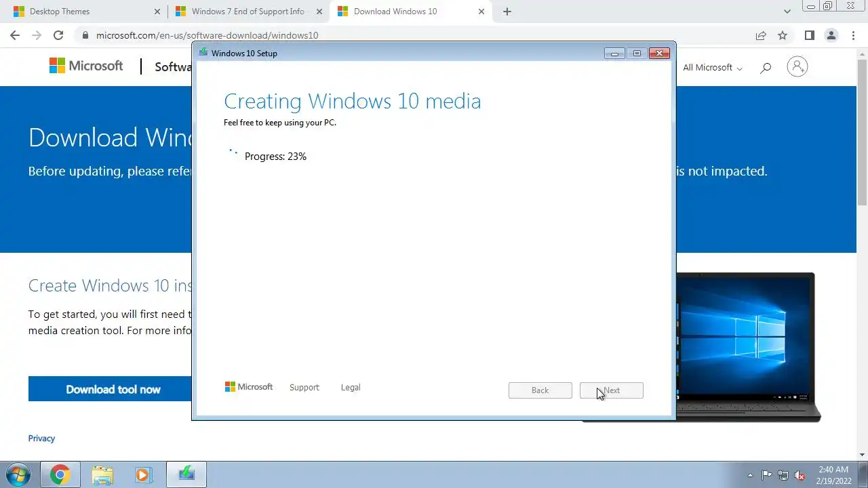Image resolution: width=868 pixels, height=488 pixels.
Task: Click the padlock site info icon
Action: click(85, 35)
